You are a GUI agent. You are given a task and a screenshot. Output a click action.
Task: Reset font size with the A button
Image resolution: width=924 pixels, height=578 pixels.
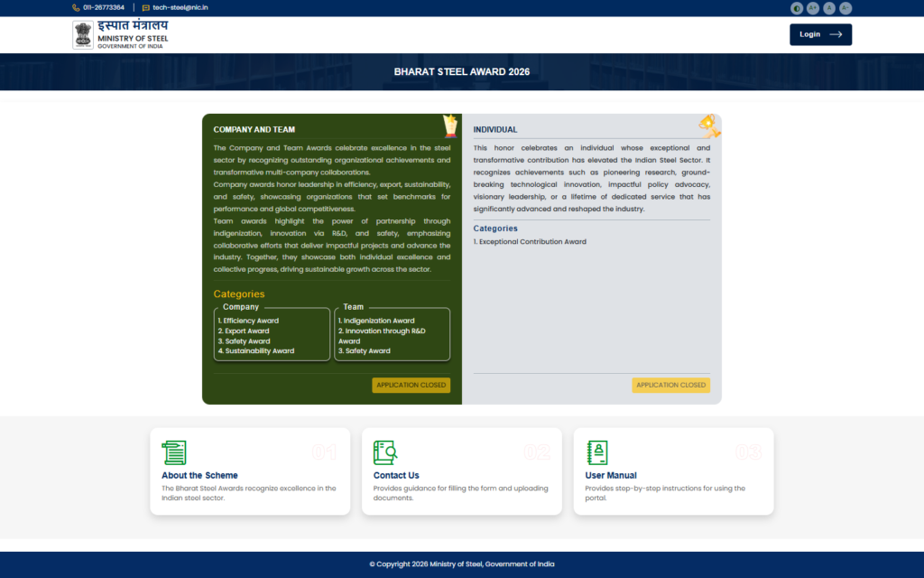point(829,8)
